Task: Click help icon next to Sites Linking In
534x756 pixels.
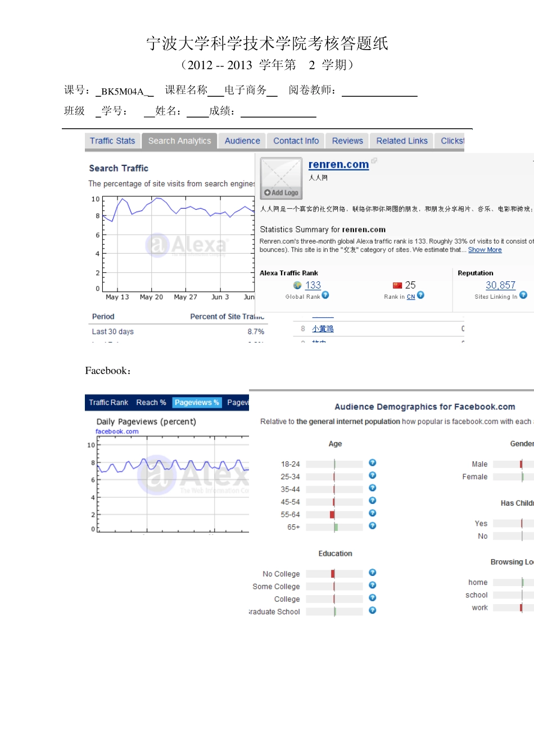Action: coord(523,295)
